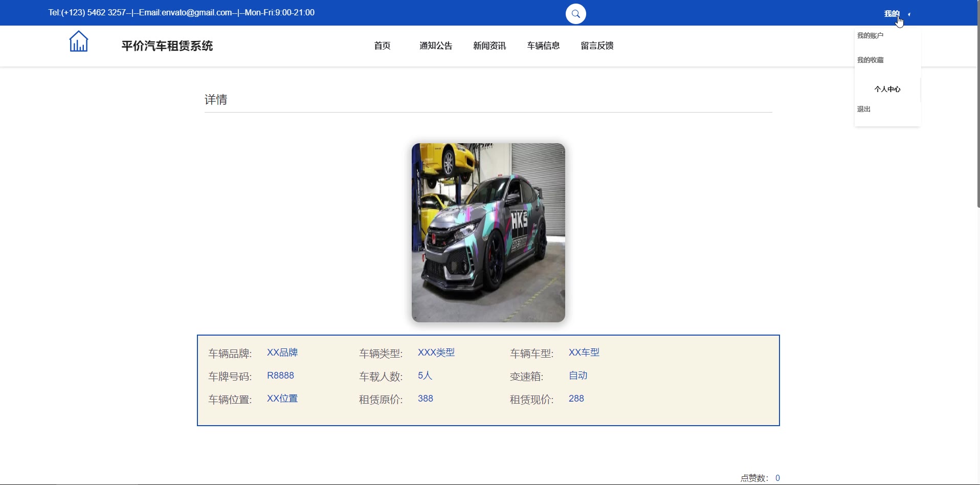
Task: Click the XX品牌 brand value
Action: point(282,352)
